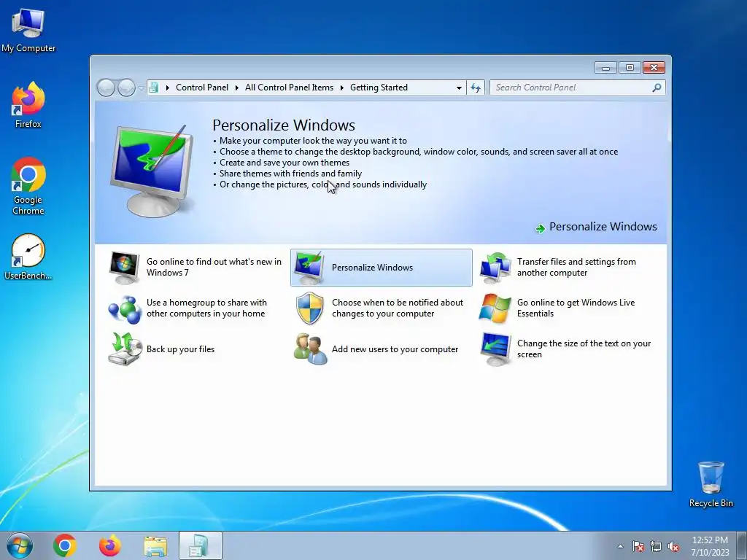Open the address bar history dropdown
Screen dimensions: 747x560
point(459,87)
